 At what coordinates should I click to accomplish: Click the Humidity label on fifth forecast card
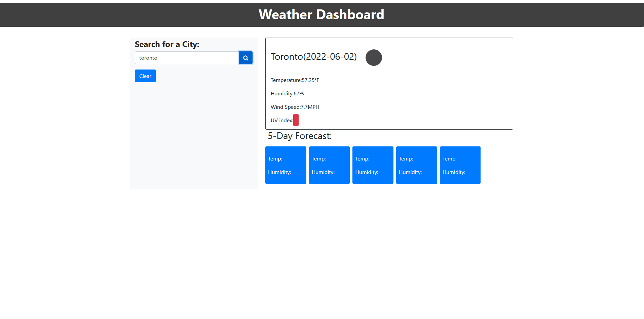point(454,172)
